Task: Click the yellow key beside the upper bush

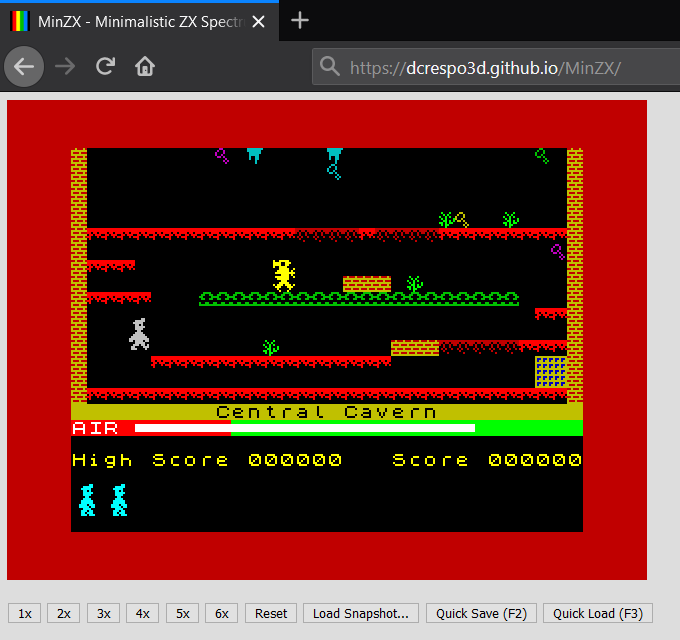Action: coord(462,220)
